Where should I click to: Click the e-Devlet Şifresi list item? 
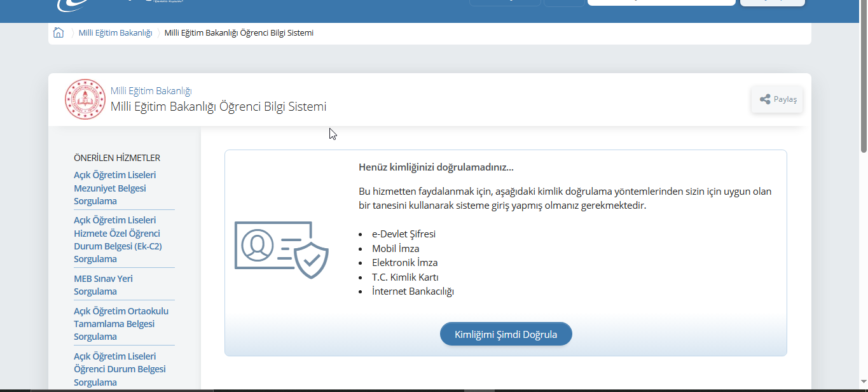click(x=404, y=234)
